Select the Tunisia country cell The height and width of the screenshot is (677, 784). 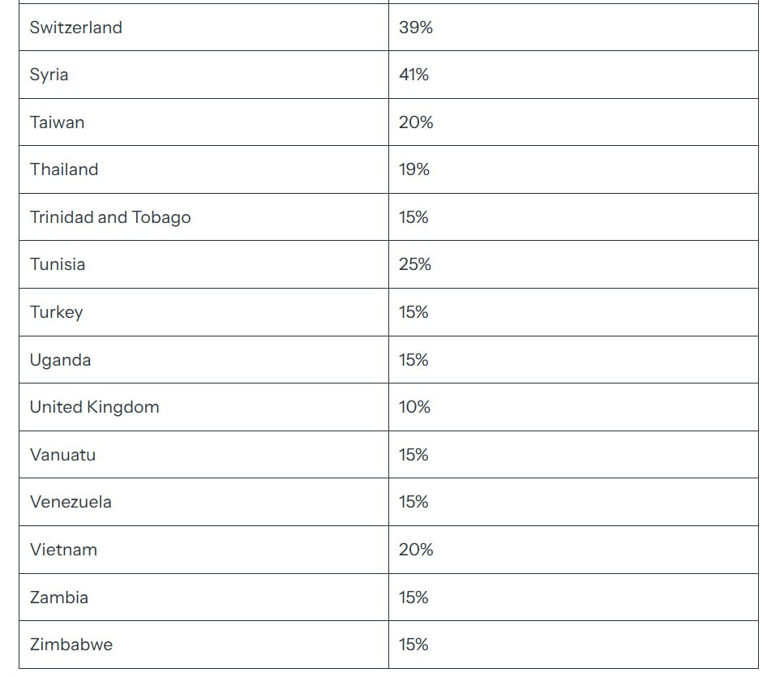pyautogui.click(x=58, y=264)
